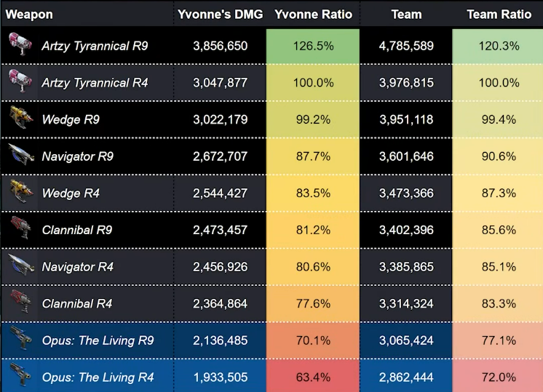The height and width of the screenshot is (392, 543).
Task: Click the 87.3% Team Ratio cell
Action: point(498,193)
